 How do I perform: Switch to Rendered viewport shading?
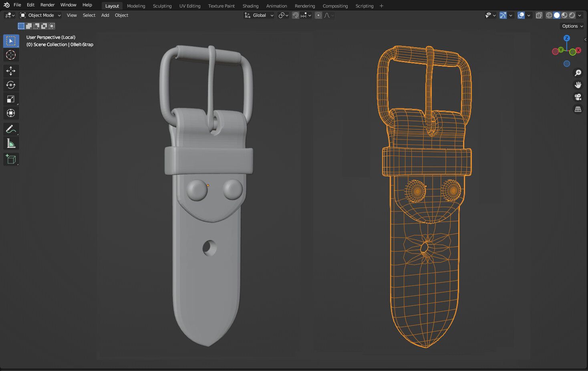[572, 15]
